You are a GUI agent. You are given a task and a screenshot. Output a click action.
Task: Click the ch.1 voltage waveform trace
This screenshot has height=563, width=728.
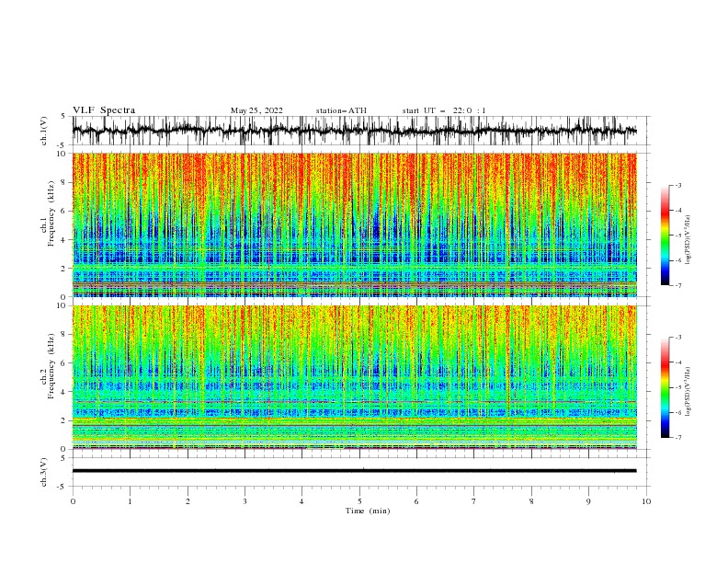[354, 131]
